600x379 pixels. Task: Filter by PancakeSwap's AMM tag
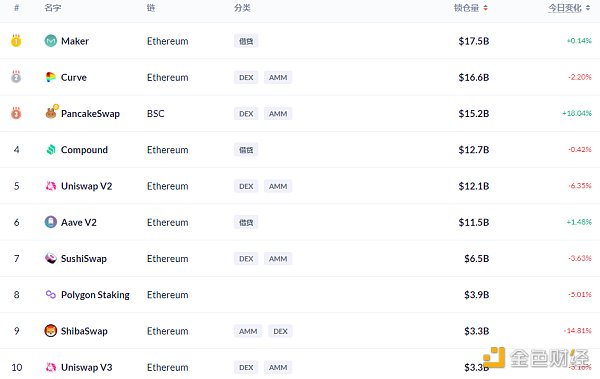tap(278, 114)
